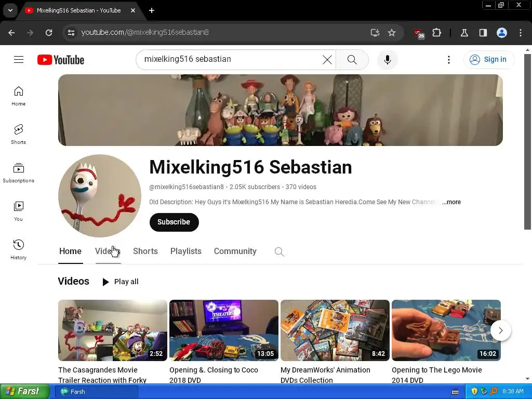
Task: Open The Casagrandes Movie Trailer Reaction title
Action: tap(102, 375)
